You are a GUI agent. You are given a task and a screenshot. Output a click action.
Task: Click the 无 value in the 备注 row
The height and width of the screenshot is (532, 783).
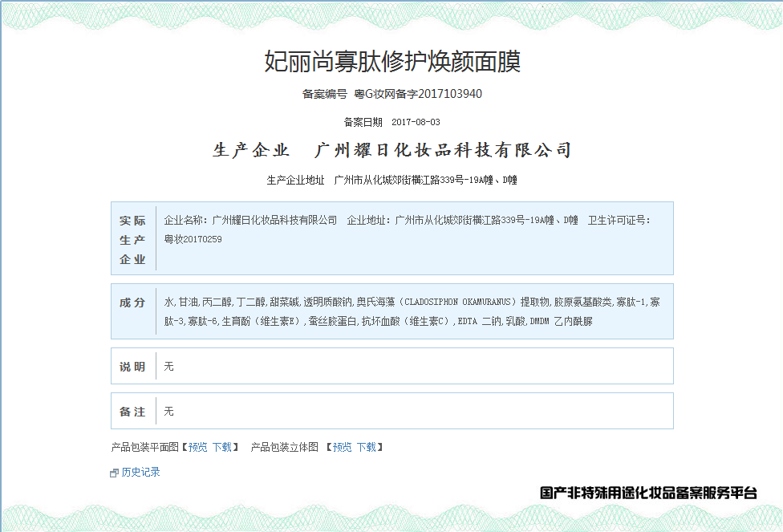(x=169, y=411)
